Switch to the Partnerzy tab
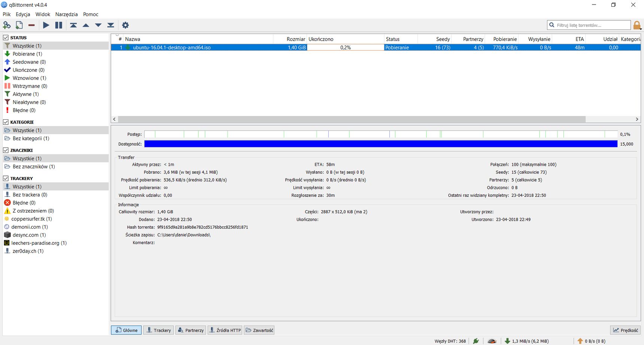 (191, 330)
